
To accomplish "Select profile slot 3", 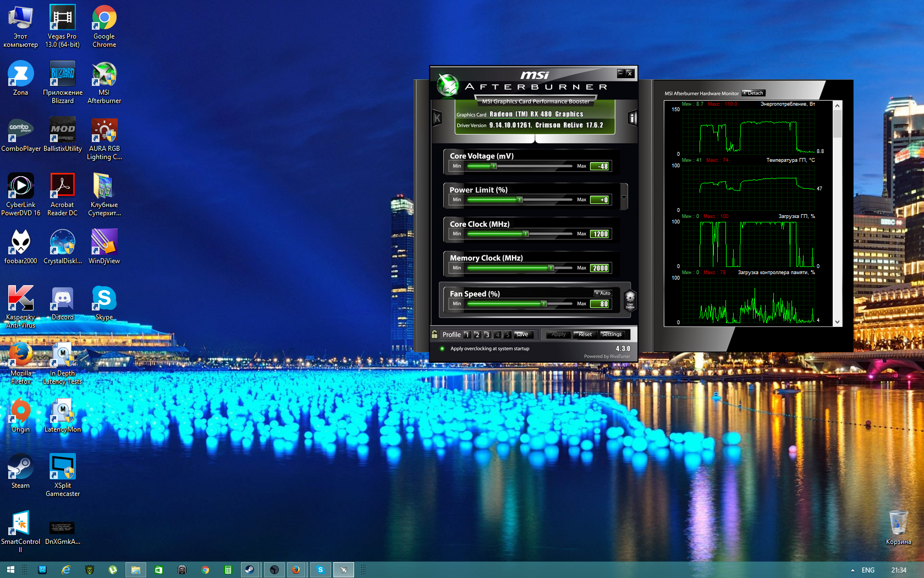I will (x=487, y=335).
